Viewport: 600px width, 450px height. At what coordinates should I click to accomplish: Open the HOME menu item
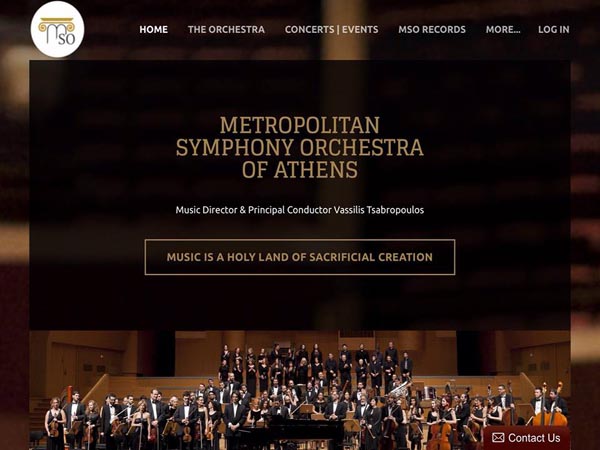point(153,29)
